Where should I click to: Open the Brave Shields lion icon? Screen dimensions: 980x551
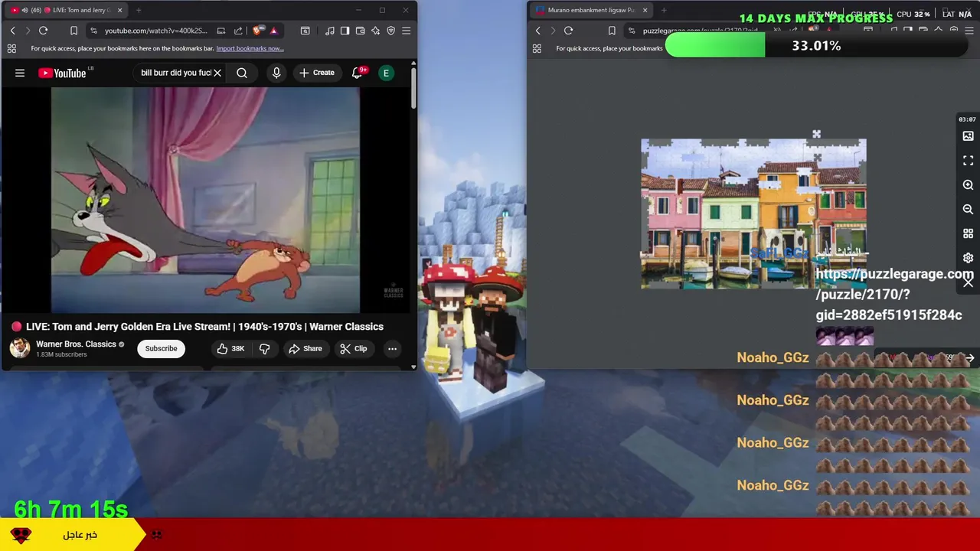pyautogui.click(x=257, y=31)
